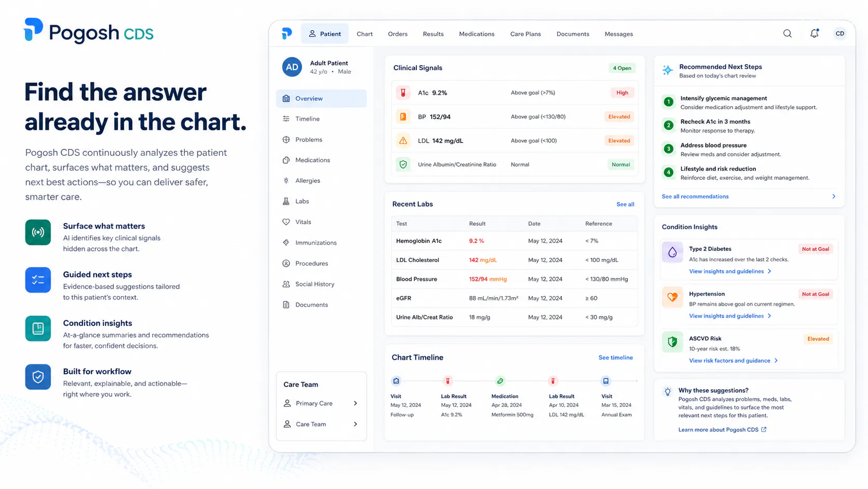Click See all recommendations link

pyautogui.click(x=695, y=196)
